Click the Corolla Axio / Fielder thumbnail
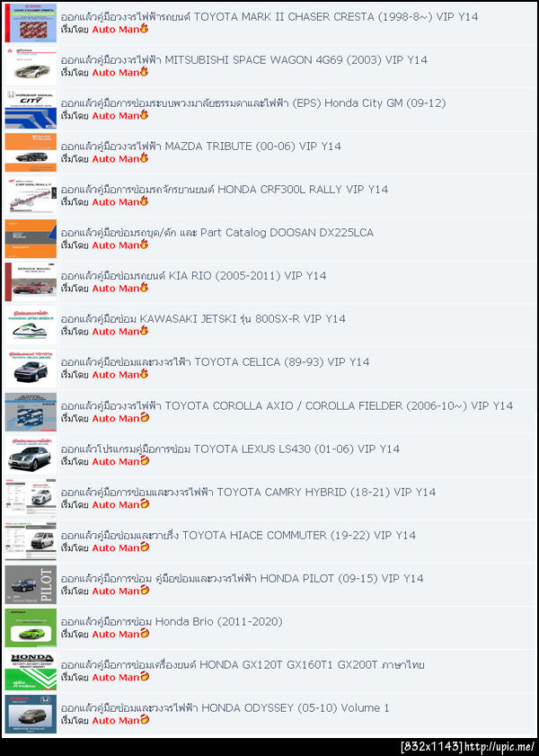The width and height of the screenshot is (539, 756). coord(31,412)
